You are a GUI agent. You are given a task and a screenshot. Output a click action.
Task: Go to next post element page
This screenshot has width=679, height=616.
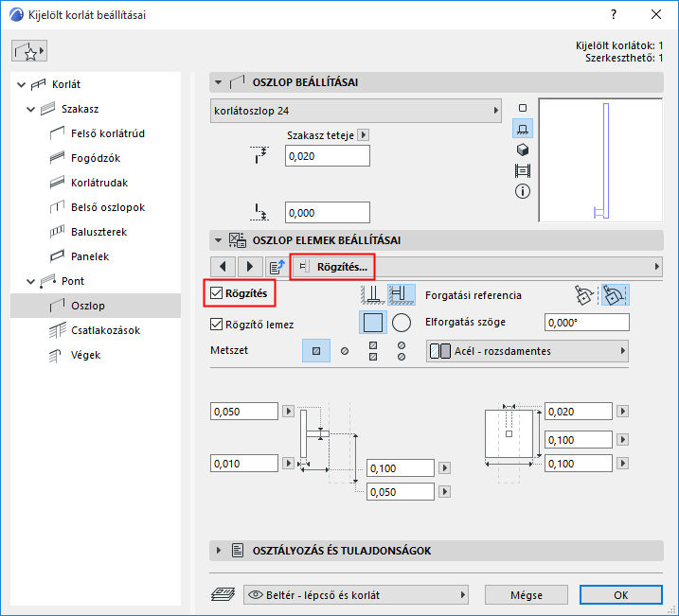point(250,267)
